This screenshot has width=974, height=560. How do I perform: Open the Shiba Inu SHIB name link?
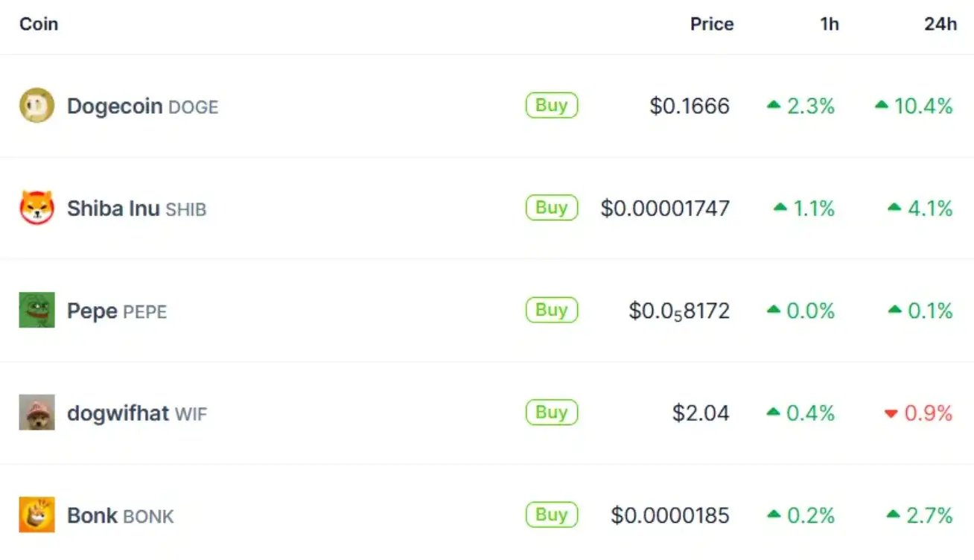pyautogui.click(x=137, y=209)
